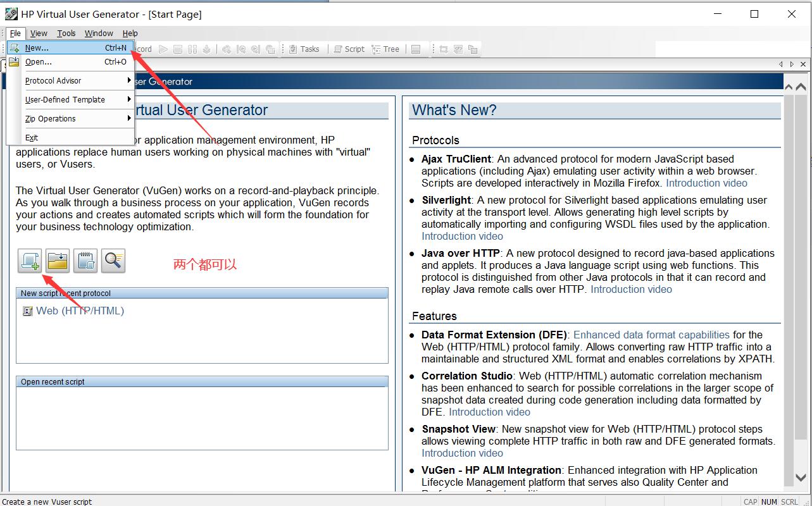Click the 'Features' section heading
The image size is (812, 506).
434,316
